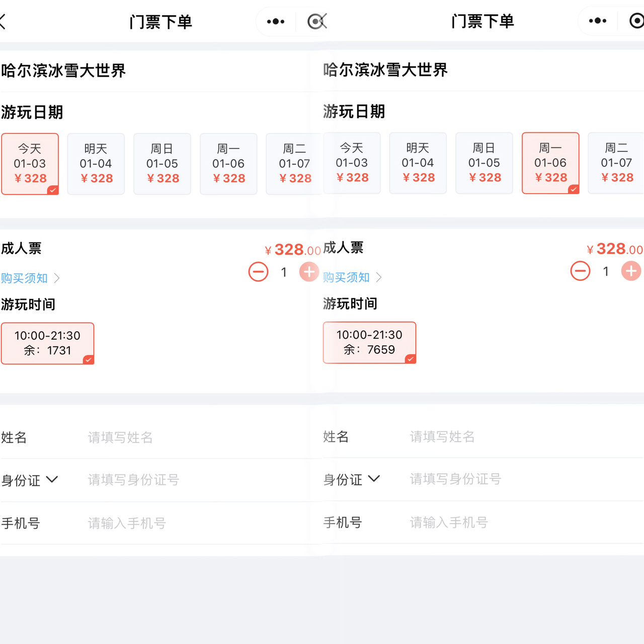The image size is (644, 644).
Task: Open 购买须知 link on left screen
Action: point(30,278)
